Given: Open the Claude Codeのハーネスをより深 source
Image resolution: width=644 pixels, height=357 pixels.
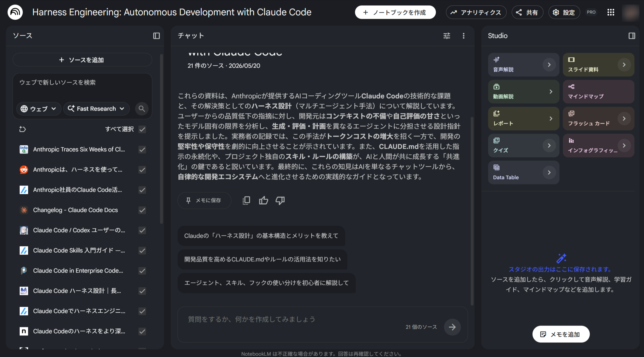Looking at the screenshot, I should click(x=79, y=331).
